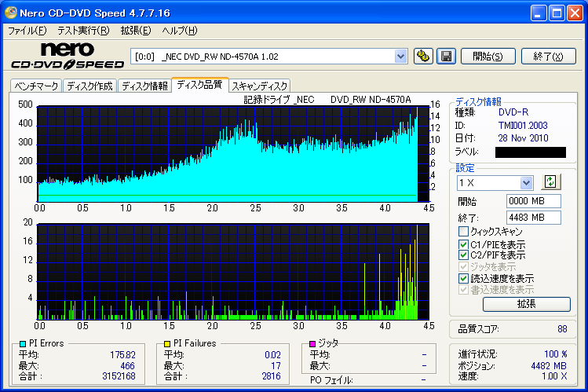Viewport: 588px width, 392px height.
Task: Open the 1 X speed dropdown
Action: (x=526, y=183)
